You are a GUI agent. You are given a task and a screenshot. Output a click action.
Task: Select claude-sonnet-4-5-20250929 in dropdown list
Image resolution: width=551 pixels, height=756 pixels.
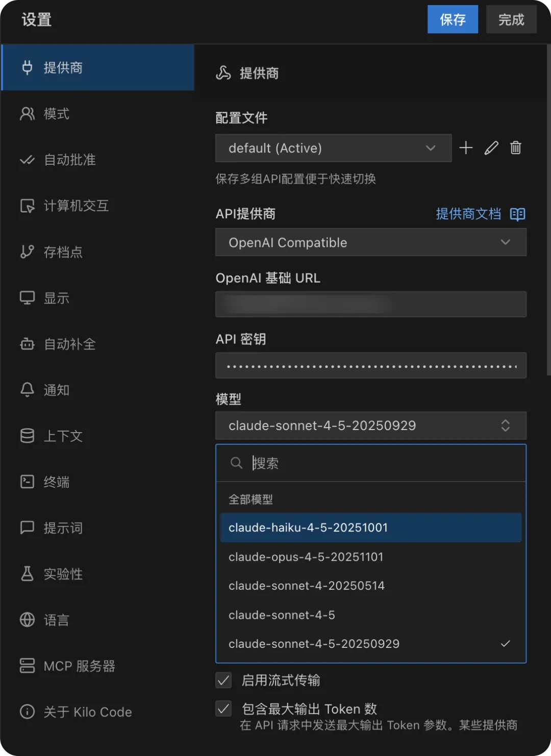(371, 644)
